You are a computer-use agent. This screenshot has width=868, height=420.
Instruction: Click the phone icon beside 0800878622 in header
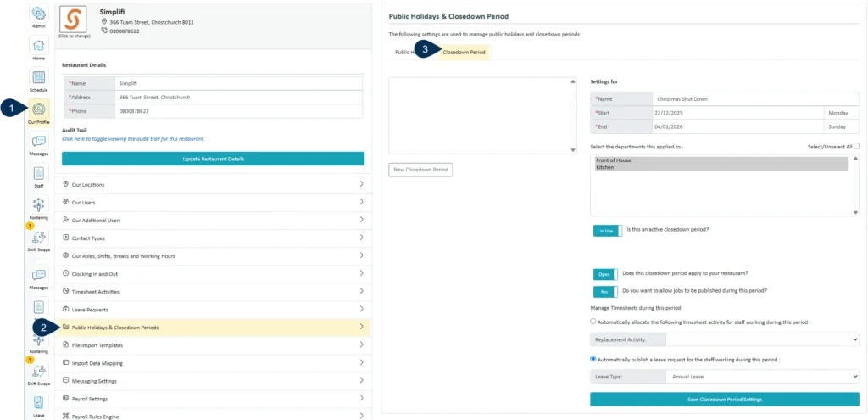click(103, 31)
